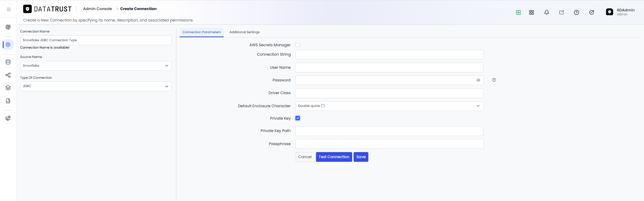
Task: Click the DATATRUST brand text
Action: tap(53, 9)
